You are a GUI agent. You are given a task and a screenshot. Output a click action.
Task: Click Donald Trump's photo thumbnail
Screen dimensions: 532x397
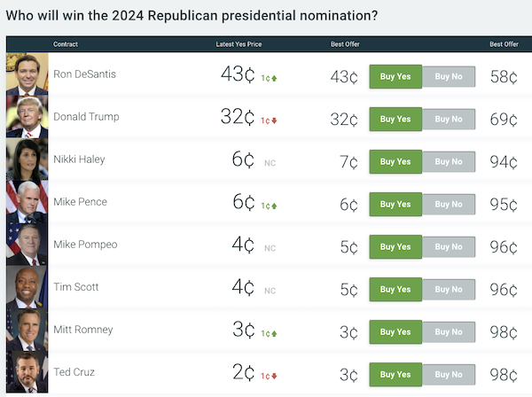tap(27, 117)
